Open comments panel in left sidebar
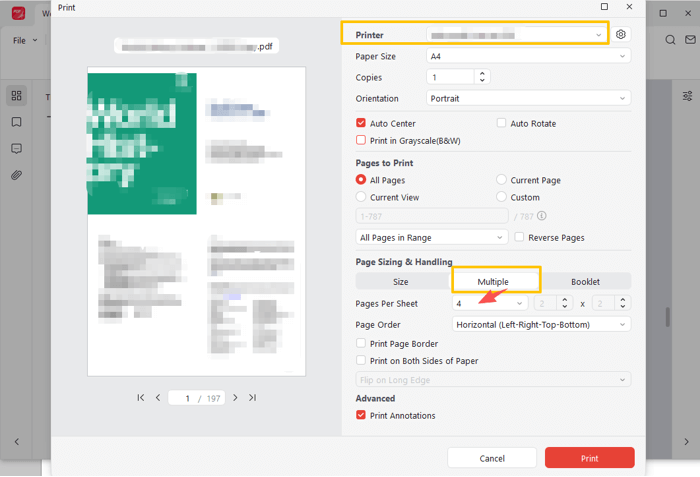This screenshot has width=700, height=477. [17, 148]
